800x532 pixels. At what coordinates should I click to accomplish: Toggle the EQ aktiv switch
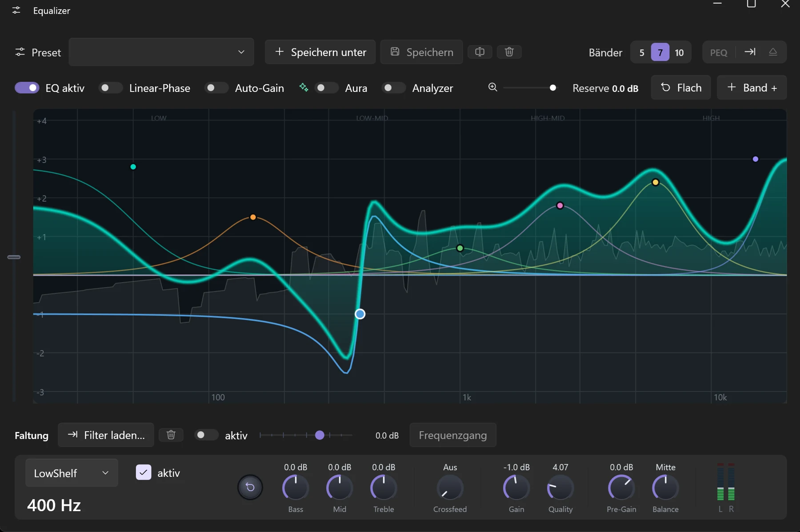[27, 88]
